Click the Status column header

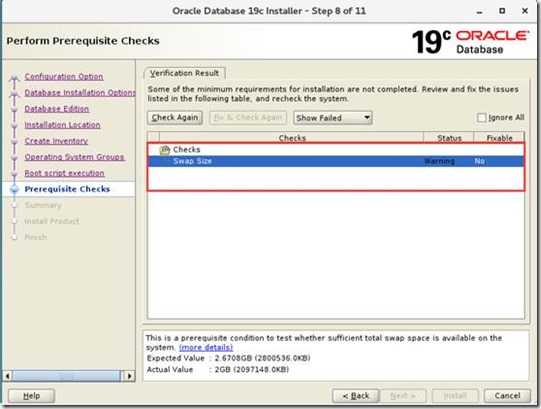click(449, 138)
